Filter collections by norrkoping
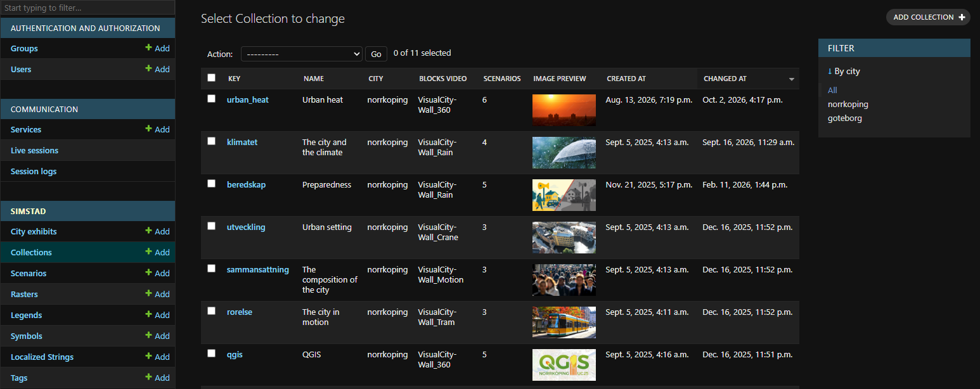Screen dimensions: 980x389 click(848, 104)
